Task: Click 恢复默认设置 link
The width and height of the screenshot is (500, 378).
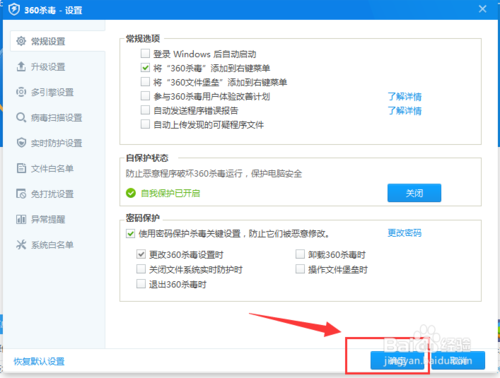Action: point(39,361)
